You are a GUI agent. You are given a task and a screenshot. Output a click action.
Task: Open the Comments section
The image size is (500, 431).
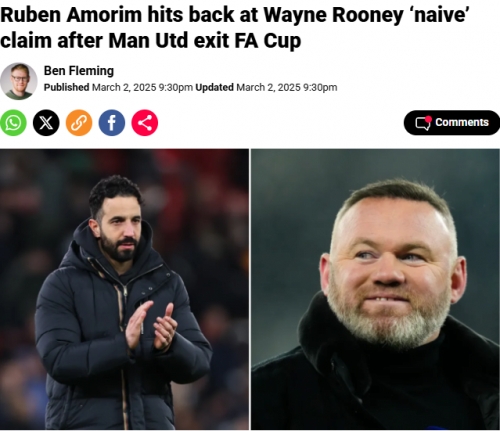[x=452, y=123]
